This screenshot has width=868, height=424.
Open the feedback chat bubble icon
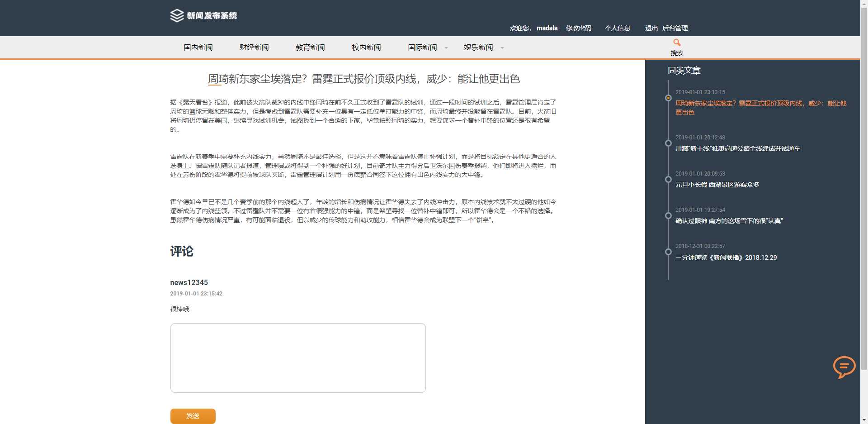[x=844, y=367]
